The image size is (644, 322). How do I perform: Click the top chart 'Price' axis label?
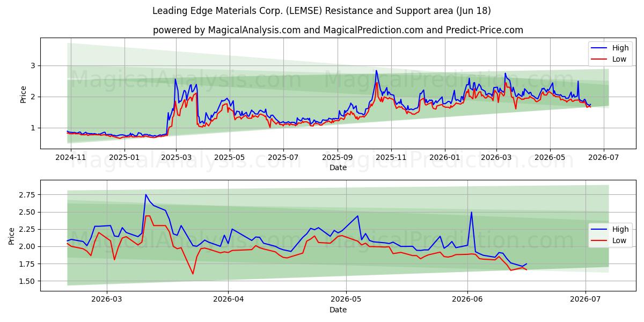(23, 93)
